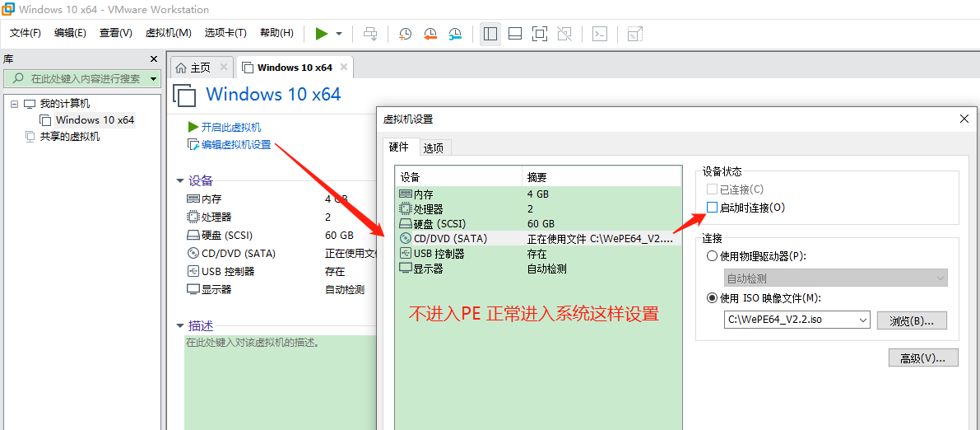Click CD/DVD (SATA) in VM summary list
This screenshot has height=430, width=980.
pos(238,254)
